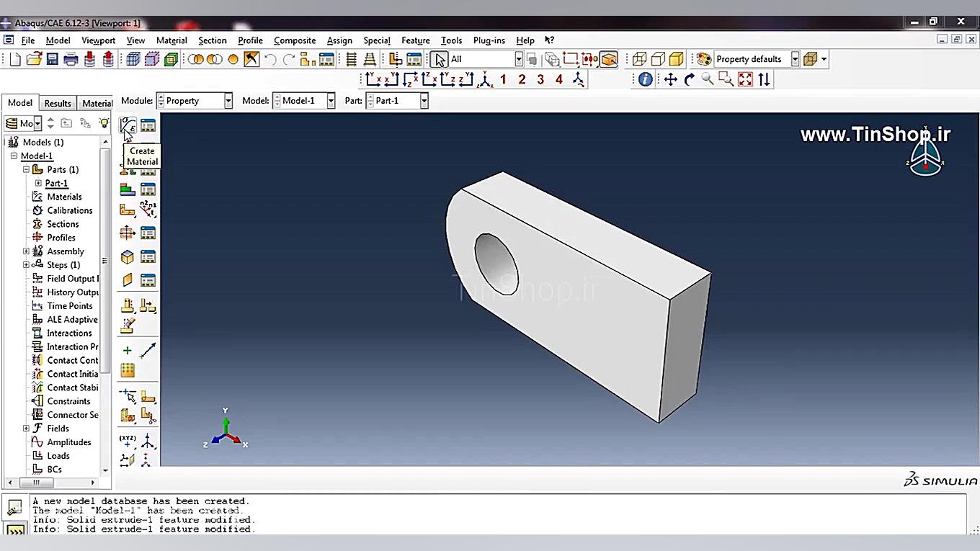This screenshot has height=551, width=980.
Task: Apply custom view number 3
Action: coord(540,79)
